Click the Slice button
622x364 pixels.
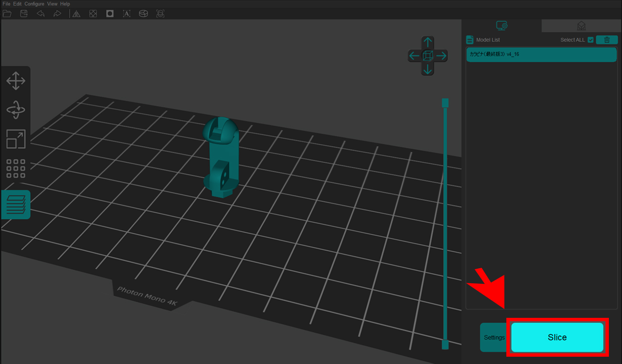click(x=557, y=337)
